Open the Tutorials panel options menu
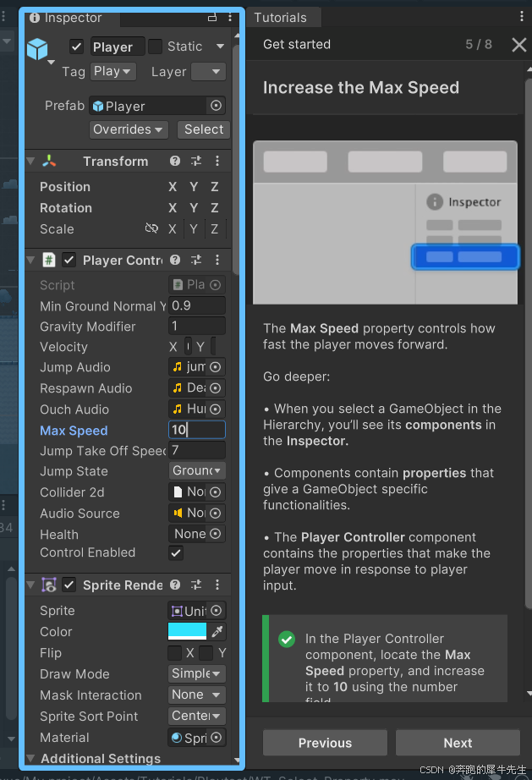Image resolution: width=532 pixels, height=780 pixels. 522,16
